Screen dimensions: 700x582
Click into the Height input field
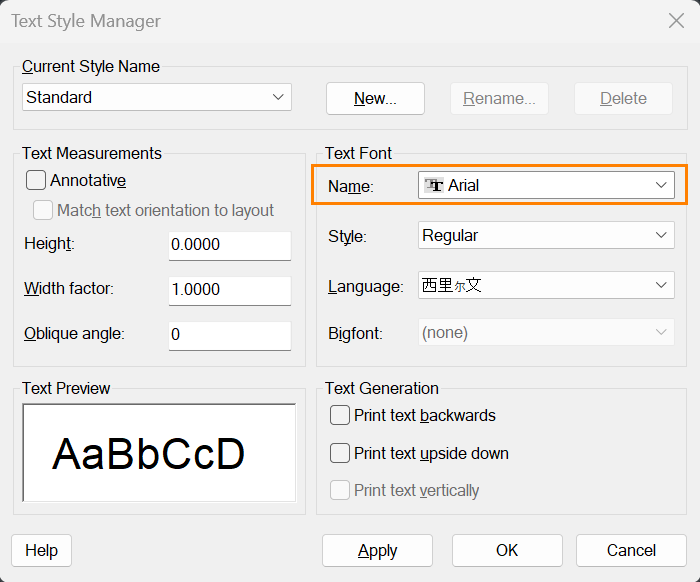point(230,245)
